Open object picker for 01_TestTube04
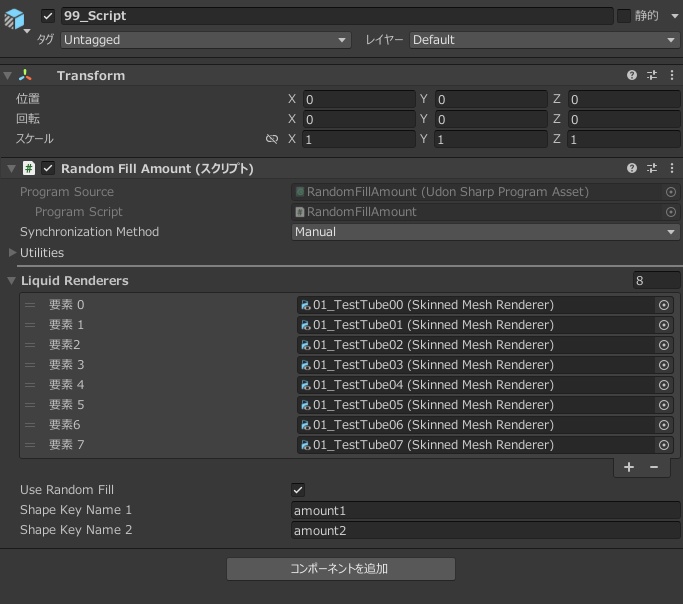The width and height of the screenshot is (683, 604). 664,385
